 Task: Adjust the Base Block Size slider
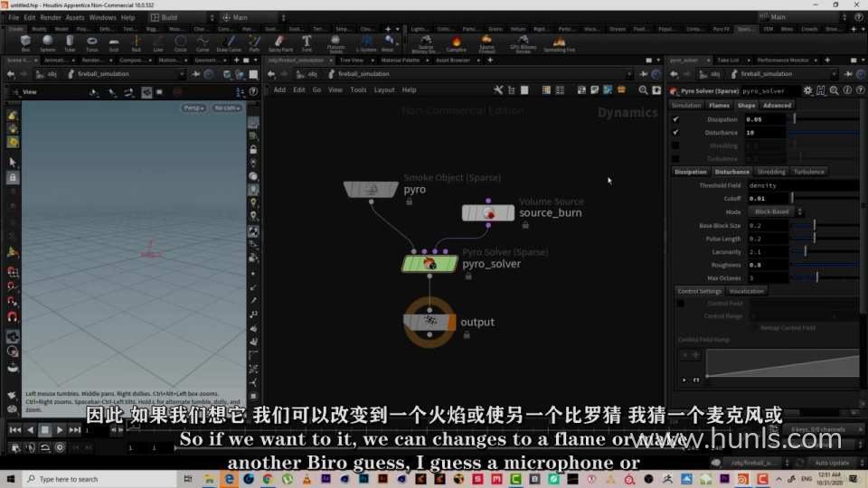(825, 225)
